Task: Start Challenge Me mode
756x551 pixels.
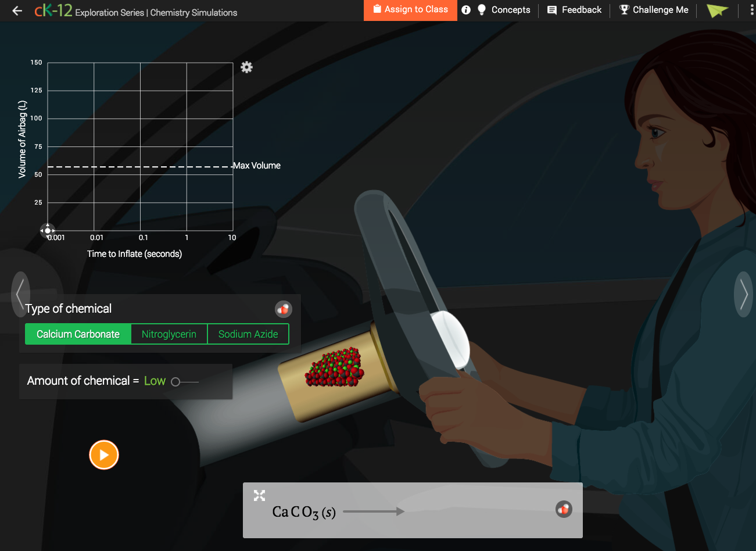Action: tap(653, 10)
